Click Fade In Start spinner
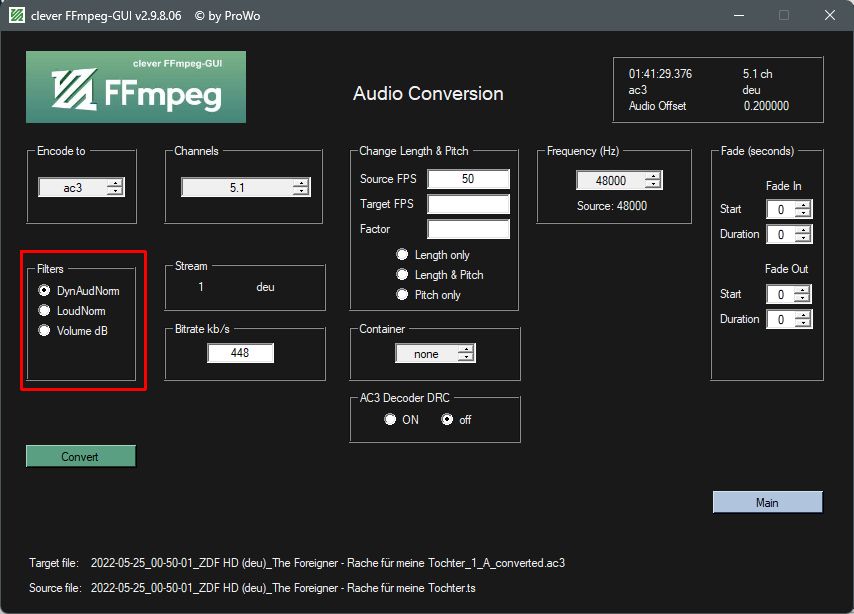854x614 pixels. pos(789,209)
